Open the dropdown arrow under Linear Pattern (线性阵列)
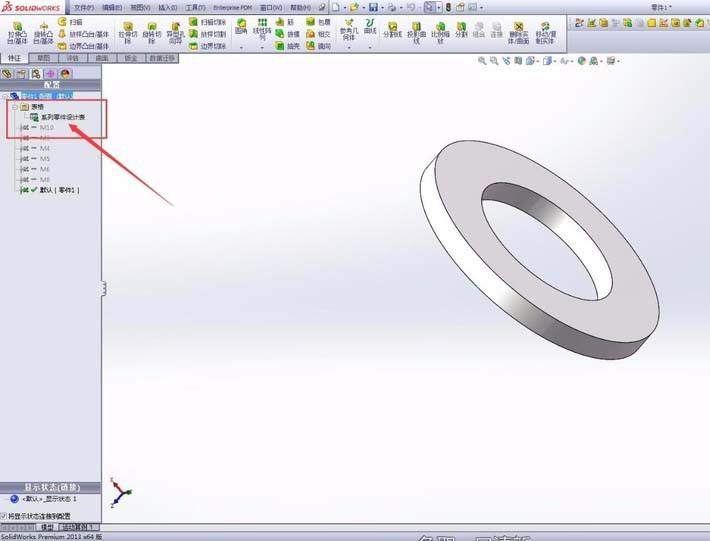Screen dimensions: 710x541 tap(262, 47)
